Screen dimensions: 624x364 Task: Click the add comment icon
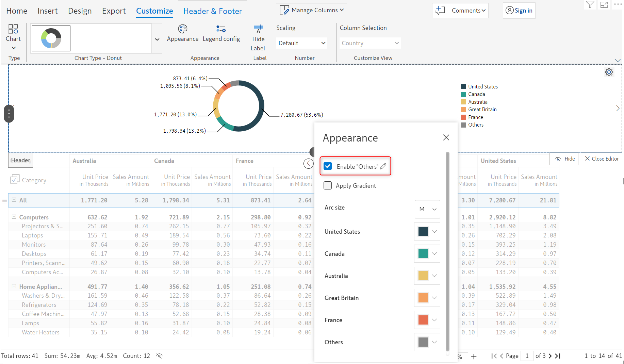(x=440, y=11)
